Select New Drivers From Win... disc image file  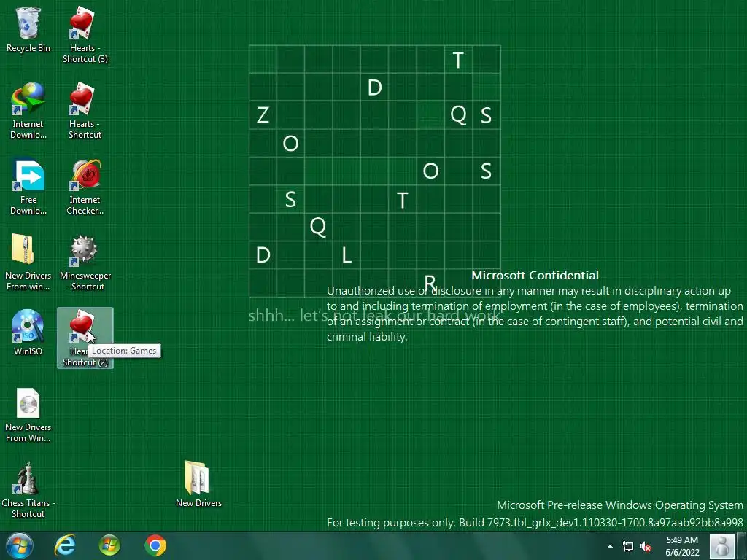pos(28,414)
